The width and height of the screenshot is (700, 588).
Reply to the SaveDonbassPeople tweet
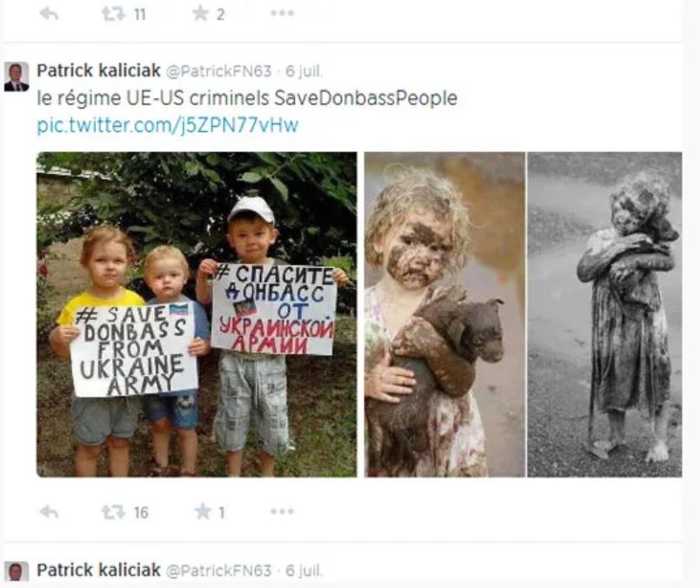point(49,512)
